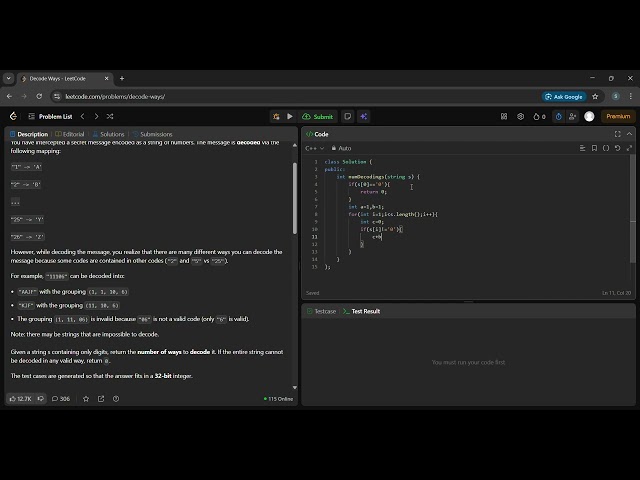Star the problem as favorite
This screenshot has width=640, height=480.
[x=86, y=399]
